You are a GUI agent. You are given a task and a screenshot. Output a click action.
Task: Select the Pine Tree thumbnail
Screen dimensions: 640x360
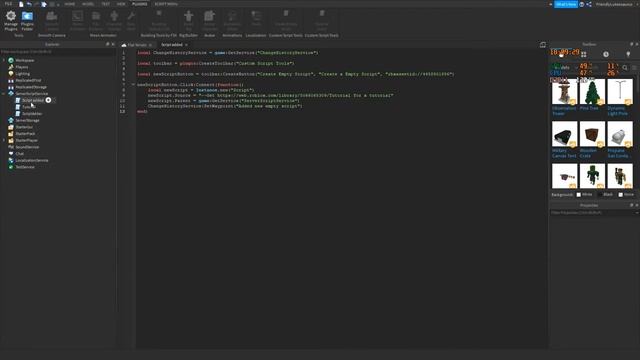[592, 91]
